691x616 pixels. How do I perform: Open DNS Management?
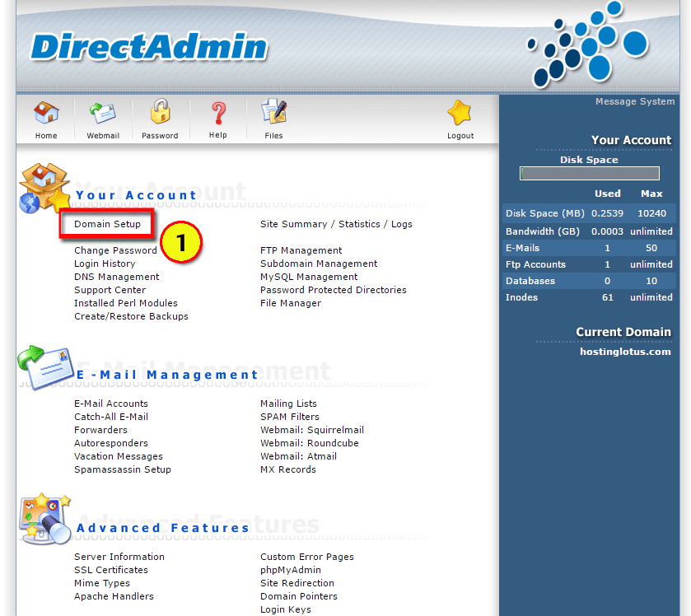pyautogui.click(x=116, y=277)
